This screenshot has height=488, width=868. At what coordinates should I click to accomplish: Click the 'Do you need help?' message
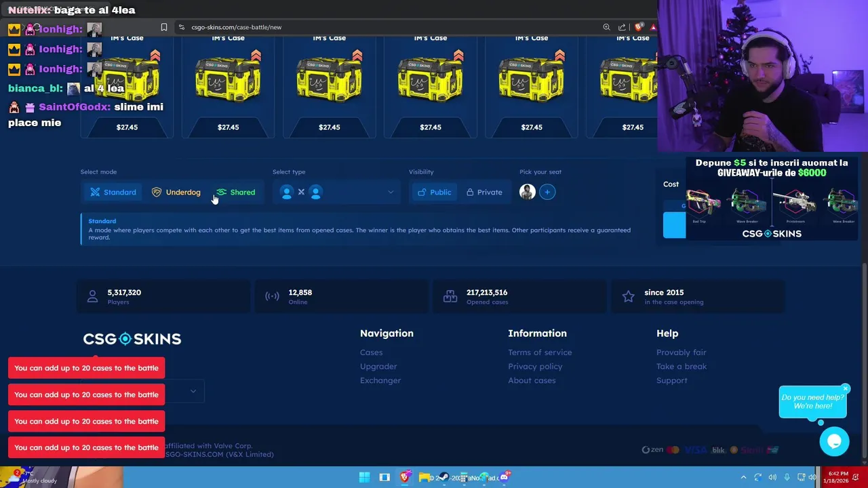click(812, 402)
